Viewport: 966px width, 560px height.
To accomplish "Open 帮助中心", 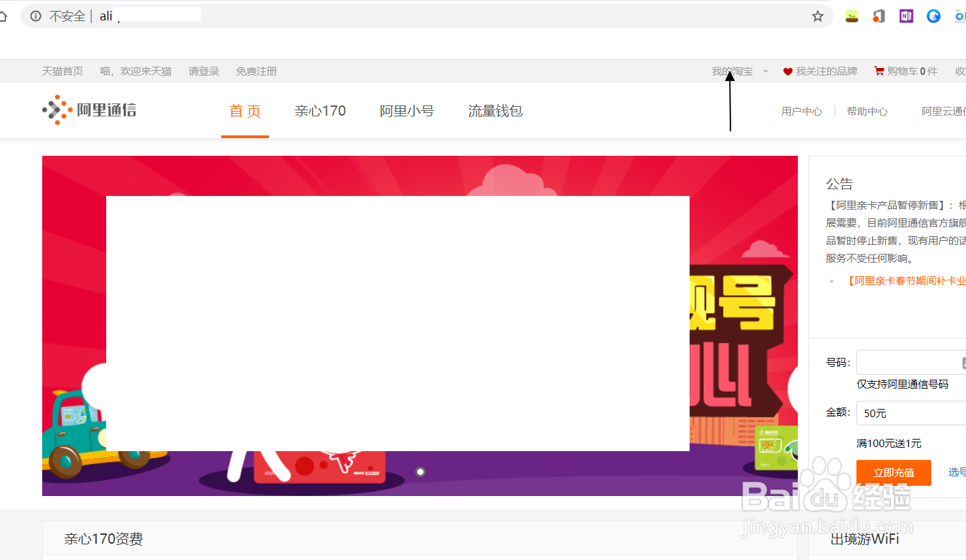I will coord(867,112).
